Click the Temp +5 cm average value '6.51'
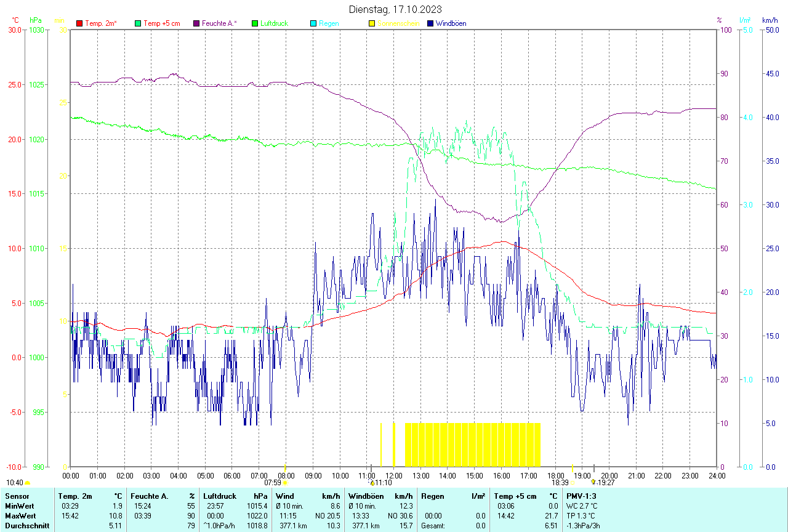788x532 pixels. click(552, 526)
